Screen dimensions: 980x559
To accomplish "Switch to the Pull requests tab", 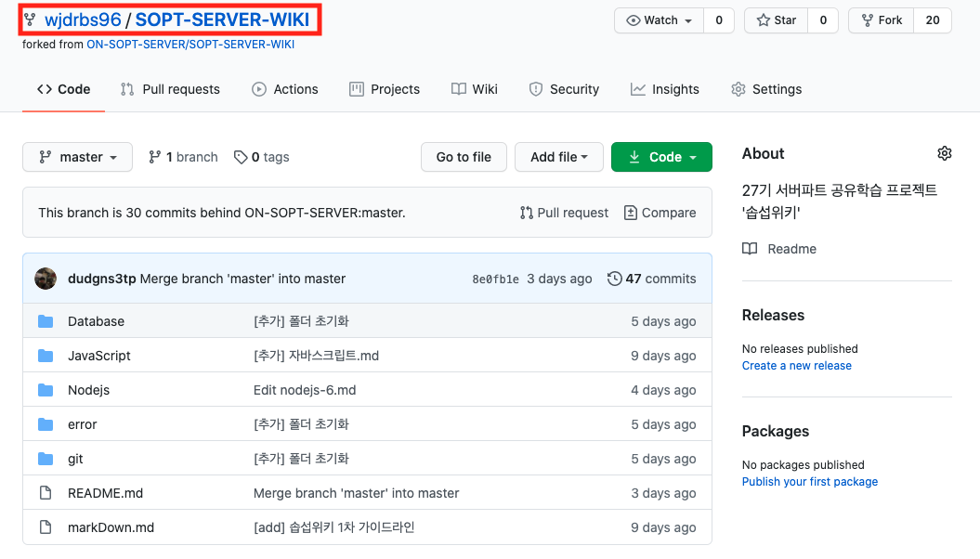I will (170, 89).
